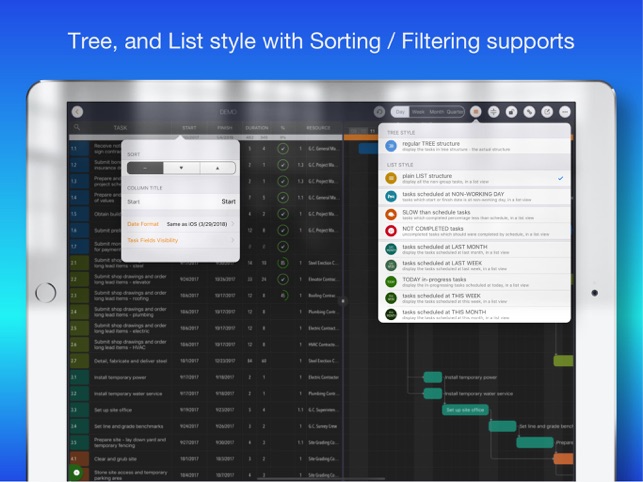The width and height of the screenshot is (643, 482).
Task: Choose NOT COMPLETED tasks filter
Action: click(474, 231)
